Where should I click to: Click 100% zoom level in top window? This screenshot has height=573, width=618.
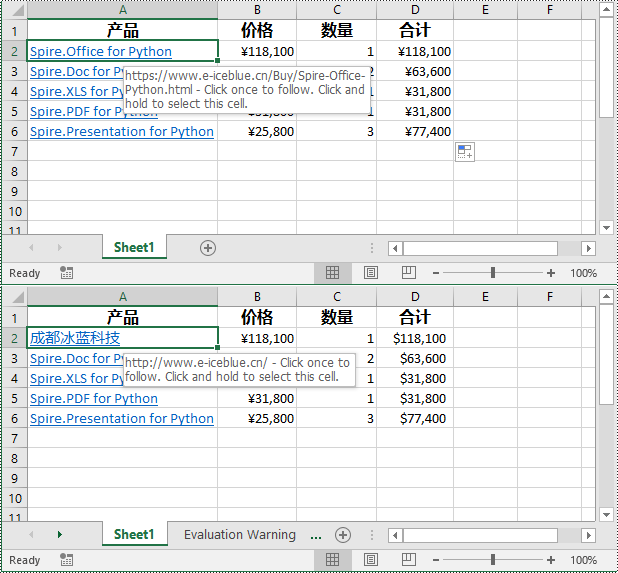pyautogui.click(x=583, y=273)
